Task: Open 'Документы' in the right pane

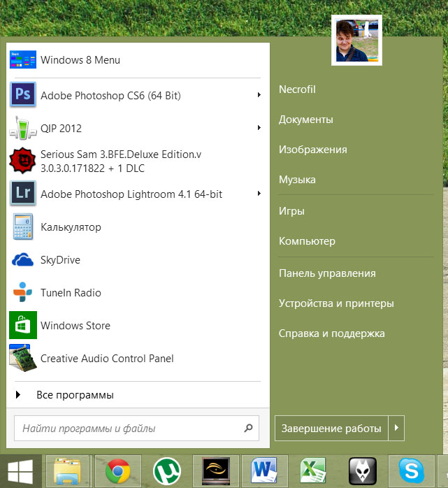Action: (x=306, y=120)
